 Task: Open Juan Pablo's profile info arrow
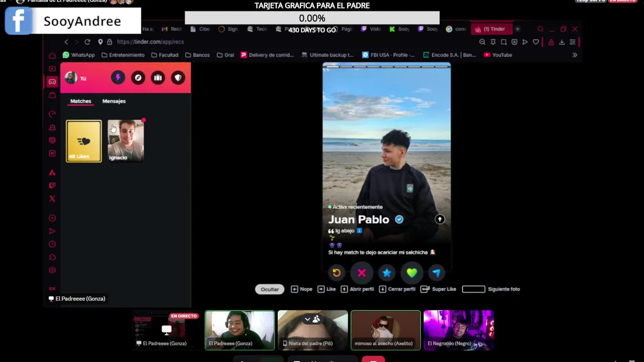coord(440,219)
